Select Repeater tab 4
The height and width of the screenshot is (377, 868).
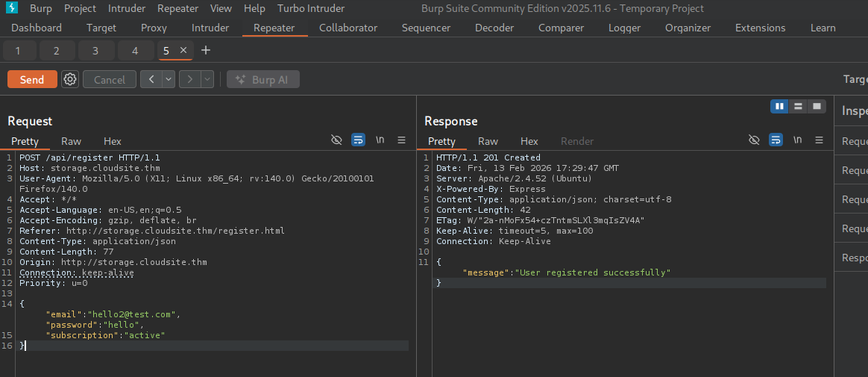click(135, 51)
